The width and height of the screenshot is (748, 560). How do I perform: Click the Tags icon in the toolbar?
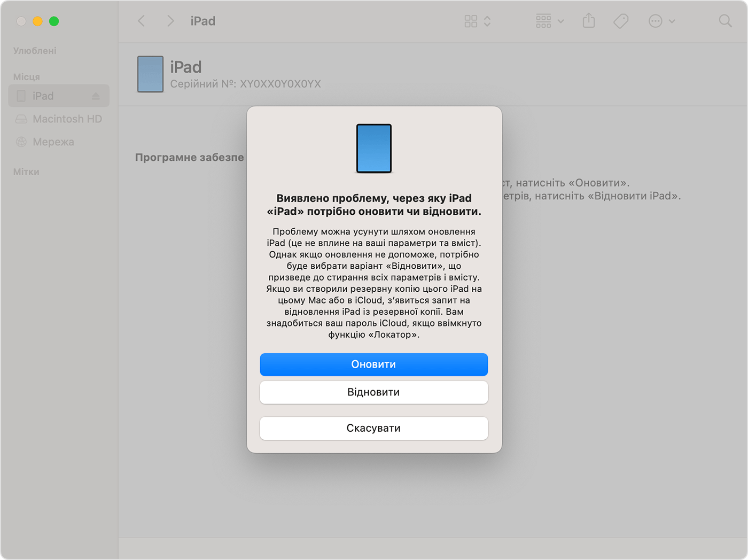tap(620, 21)
